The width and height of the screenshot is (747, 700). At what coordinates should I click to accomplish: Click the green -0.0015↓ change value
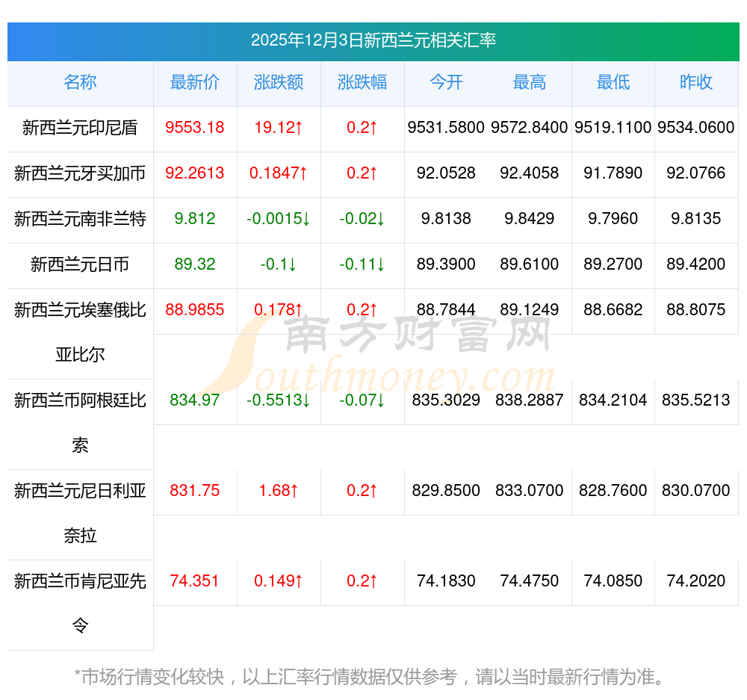click(x=279, y=219)
